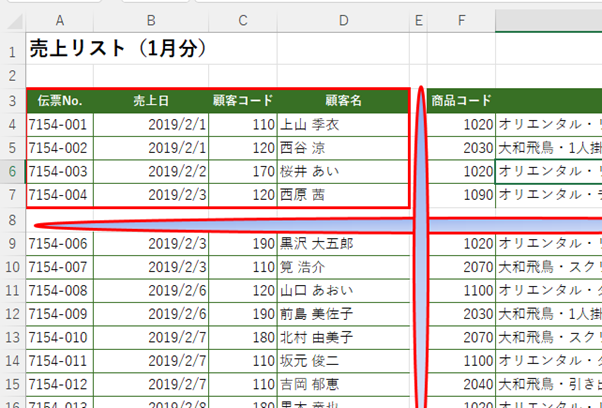This screenshot has width=602, height=408.
Task: Click the 顧客名 table header cell
Action: (343, 100)
